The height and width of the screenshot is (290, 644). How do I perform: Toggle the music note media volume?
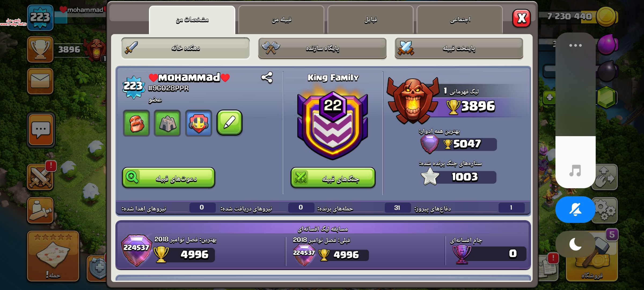point(575,171)
